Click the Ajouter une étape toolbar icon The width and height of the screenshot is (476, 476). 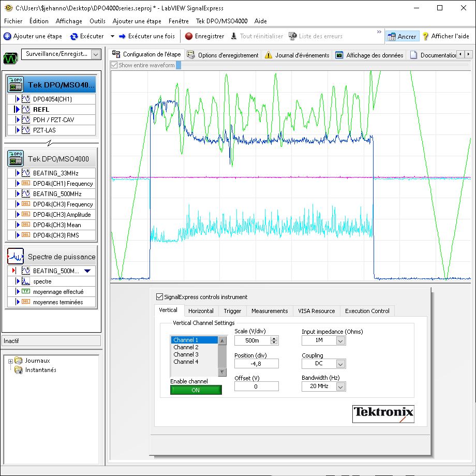coord(7,36)
